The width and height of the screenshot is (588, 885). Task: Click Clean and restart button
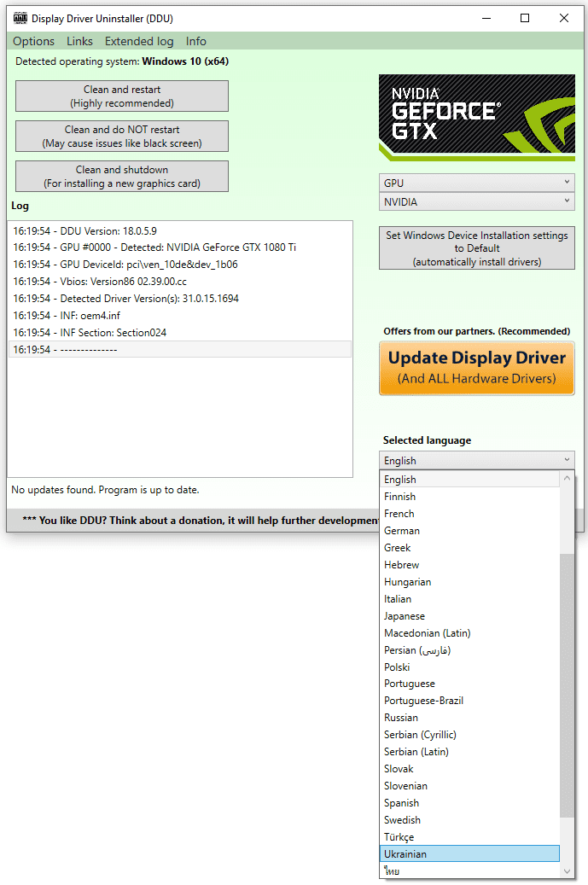(122, 96)
